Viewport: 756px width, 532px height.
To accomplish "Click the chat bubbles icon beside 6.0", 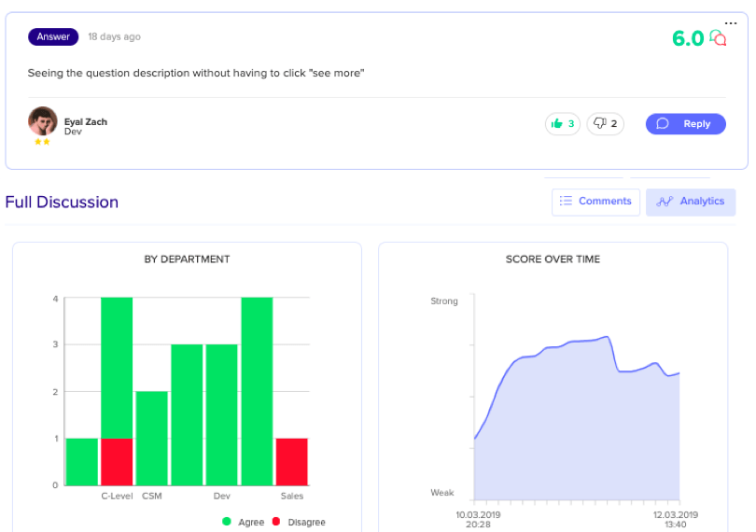I will [718, 37].
